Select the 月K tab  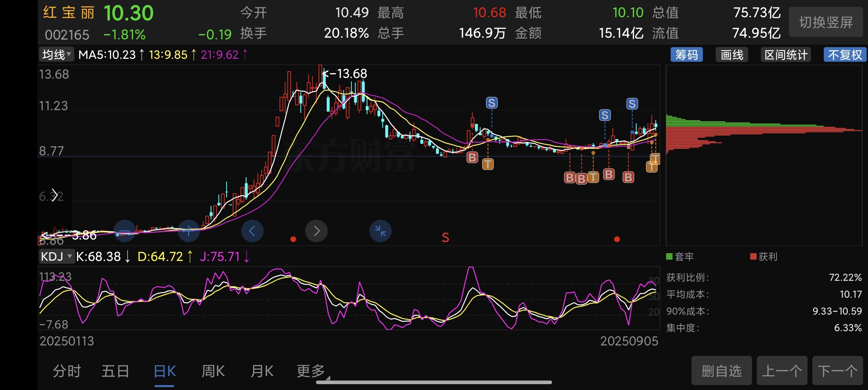click(x=262, y=371)
